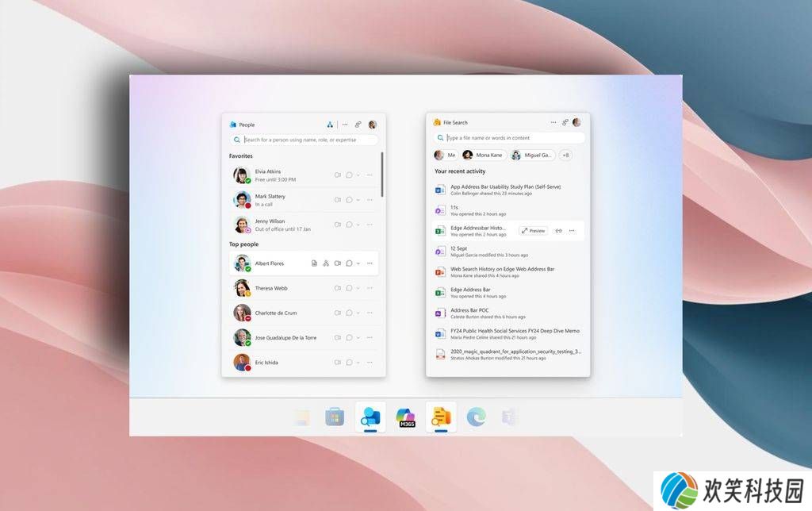This screenshot has width=812, height=511.
Task: Open the 1:1s file
Action: (x=508, y=210)
